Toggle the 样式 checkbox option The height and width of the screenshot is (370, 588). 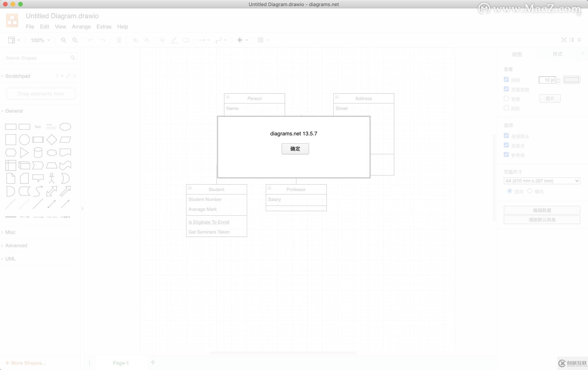point(557,54)
